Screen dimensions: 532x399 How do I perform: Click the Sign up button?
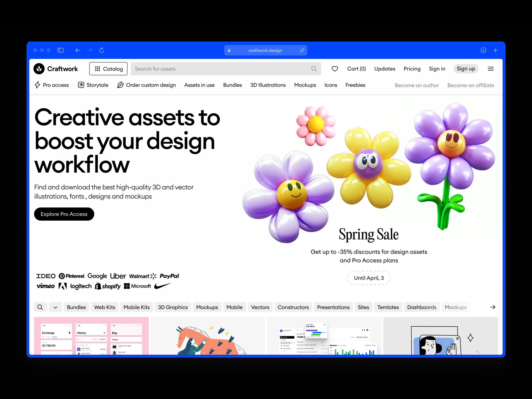tap(466, 69)
